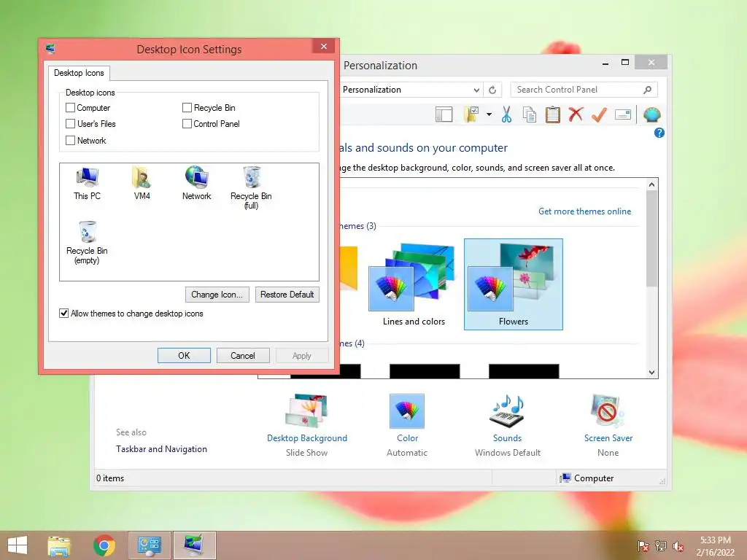Click the network tray icon

(661, 546)
